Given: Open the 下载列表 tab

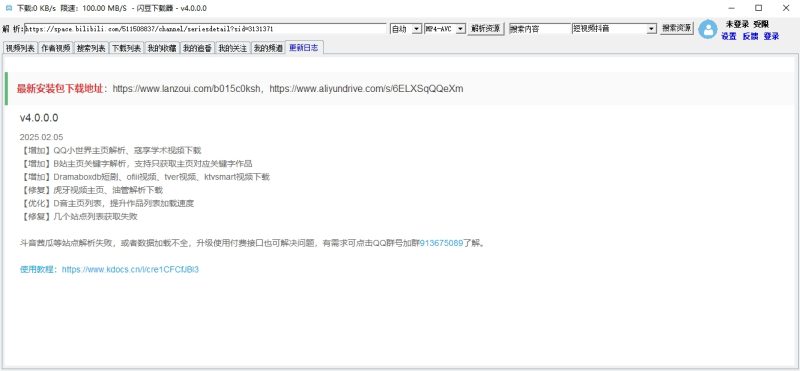Looking at the screenshot, I should [x=127, y=48].
